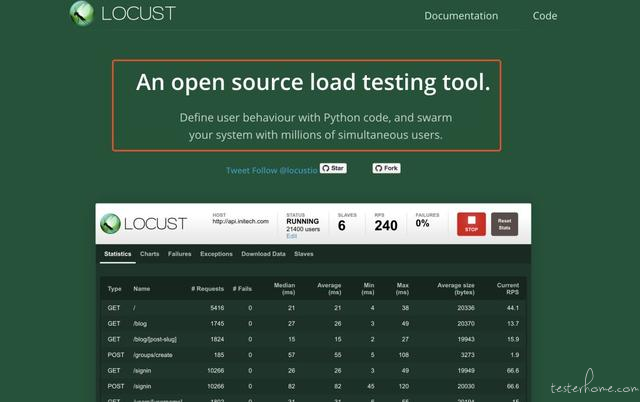Viewport: 640px width, 402px height.
Task: Click the # Fails column header
Action: click(242, 289)
